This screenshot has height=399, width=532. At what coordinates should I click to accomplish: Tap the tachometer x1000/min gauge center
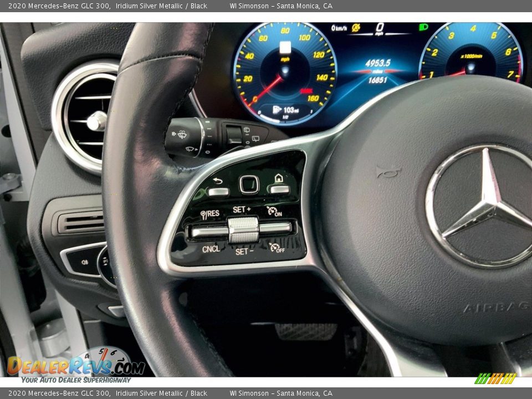point(470,66)
